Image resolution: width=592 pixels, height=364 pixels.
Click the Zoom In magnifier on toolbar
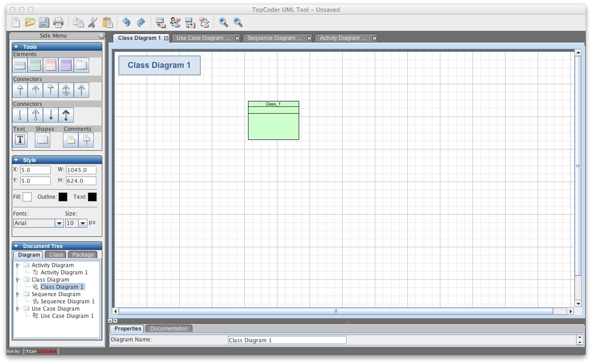pos(223,22)
